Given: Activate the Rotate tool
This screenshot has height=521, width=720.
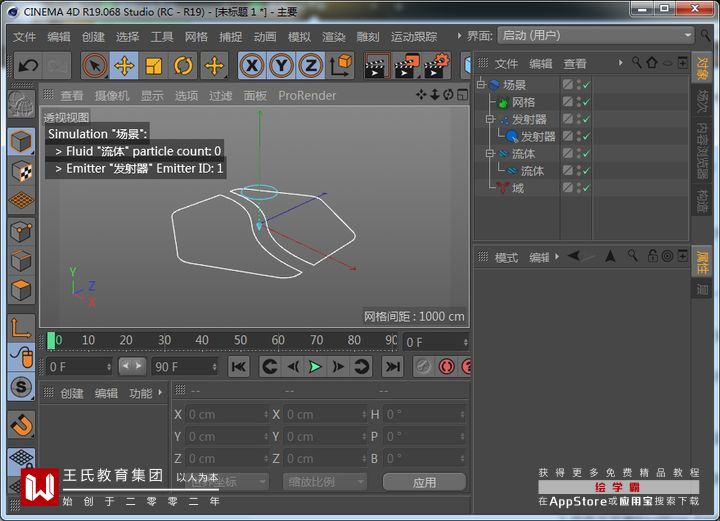Looking at the screenshot, I should coord(183,66).
